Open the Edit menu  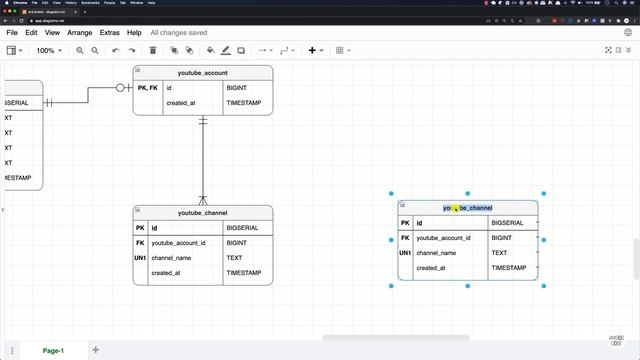click(x=31, y=33)
